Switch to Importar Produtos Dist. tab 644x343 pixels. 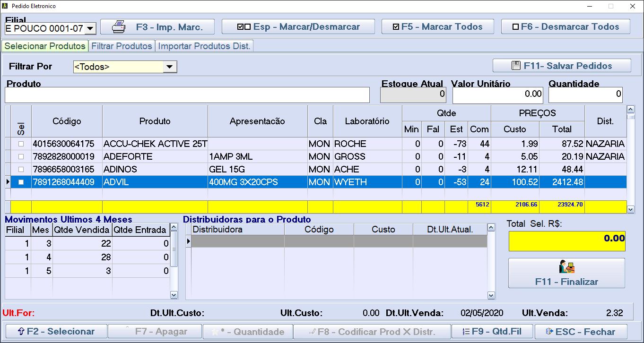point(205,46)
